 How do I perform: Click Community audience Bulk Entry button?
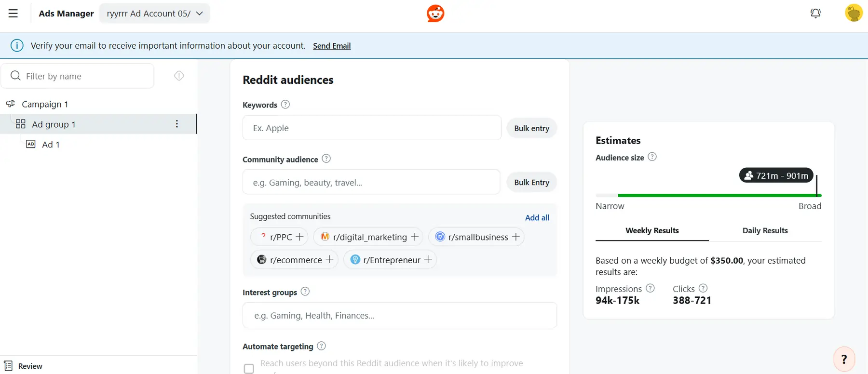pos(531,182)
